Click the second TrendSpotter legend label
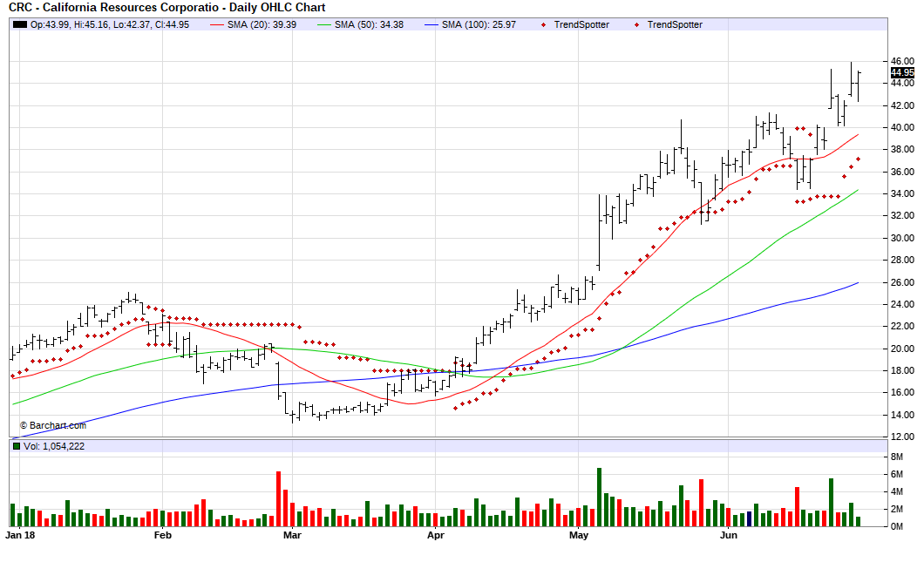 tap(675, 24)
